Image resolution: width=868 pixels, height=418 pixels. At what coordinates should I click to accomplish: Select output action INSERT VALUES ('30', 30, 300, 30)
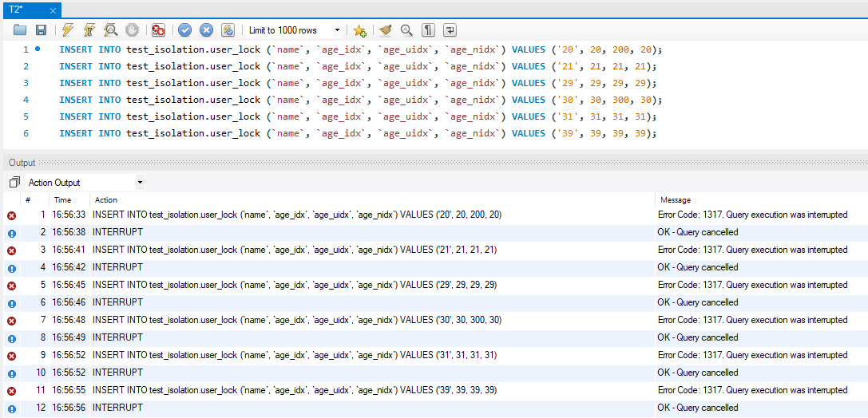(297, 320)
